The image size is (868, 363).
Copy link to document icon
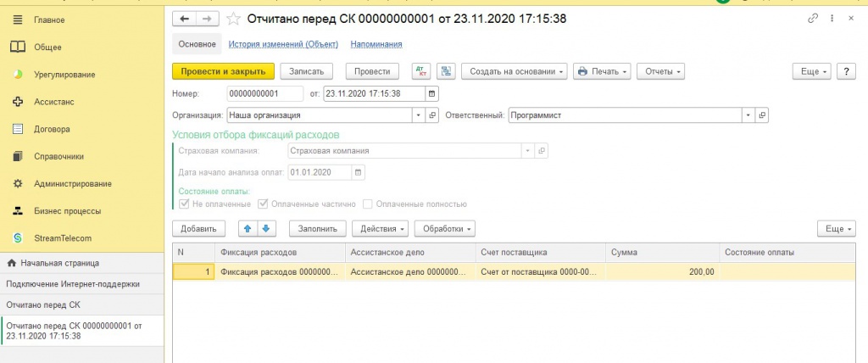pos(813,19)
